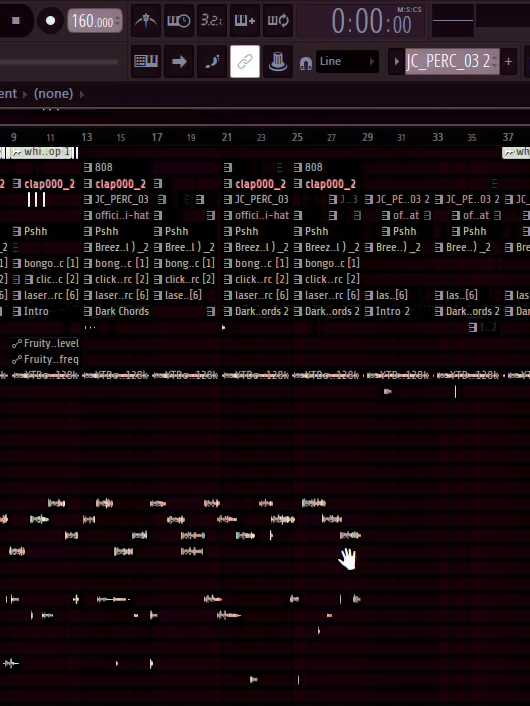Open the (none) breadcrumb menu
The width and height of the screenshot is (530, 706).
coord(54,94)
